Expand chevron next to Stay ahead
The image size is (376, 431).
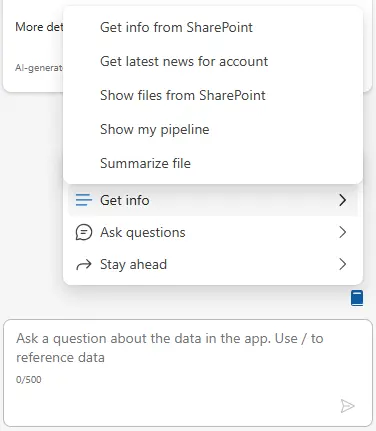[342, 264]
